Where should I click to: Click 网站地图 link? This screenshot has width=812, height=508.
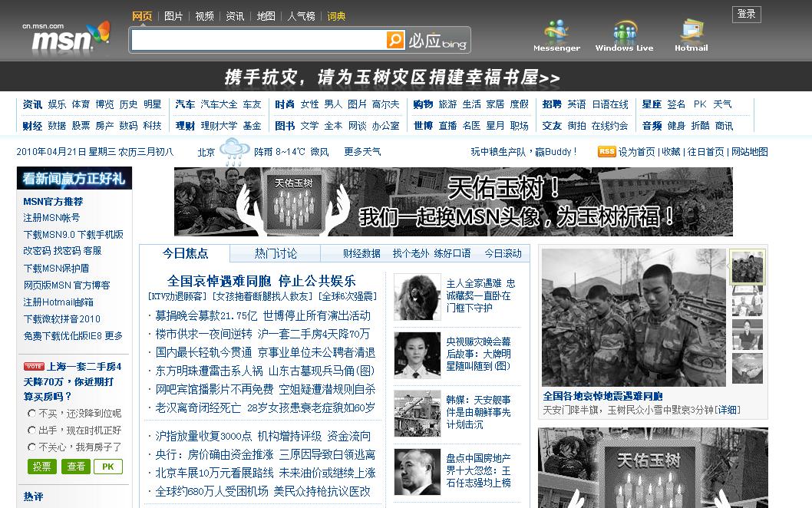pos(750,152)
